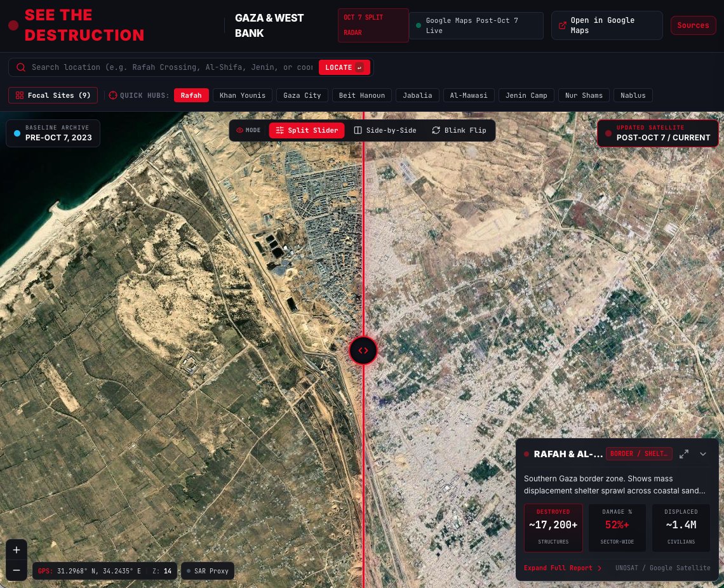This screenshot has height=588, width=724.
Task: Click the Damage % 52%+ stat card
Action: 617,528
